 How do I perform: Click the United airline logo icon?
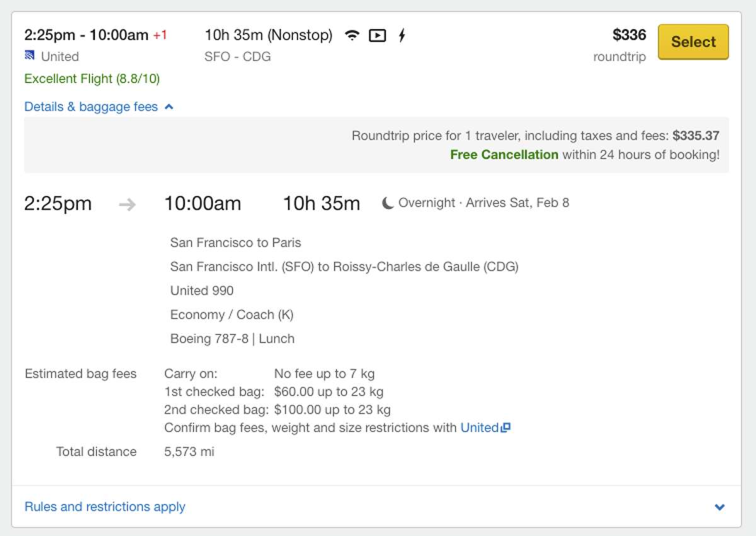30,56
